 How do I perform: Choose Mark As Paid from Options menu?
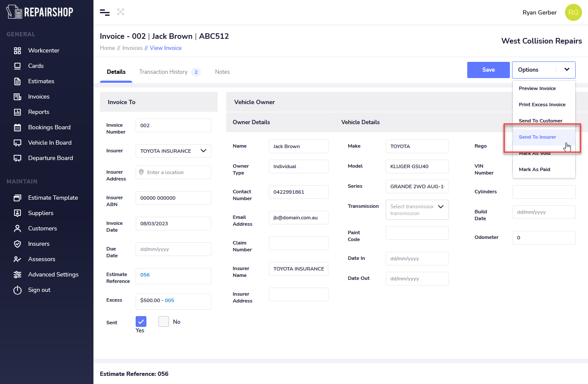coord(534,169)
